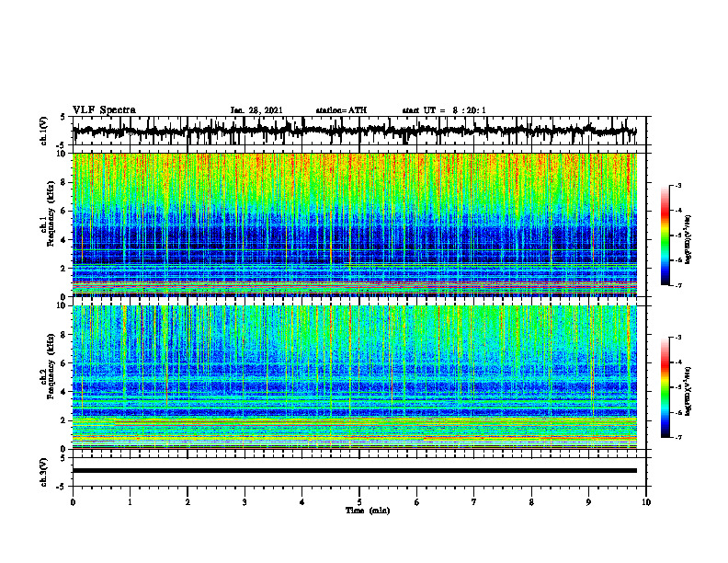Click time axis tick label "0"
This screenshot has height=563, width=728.
click(73, 502)
